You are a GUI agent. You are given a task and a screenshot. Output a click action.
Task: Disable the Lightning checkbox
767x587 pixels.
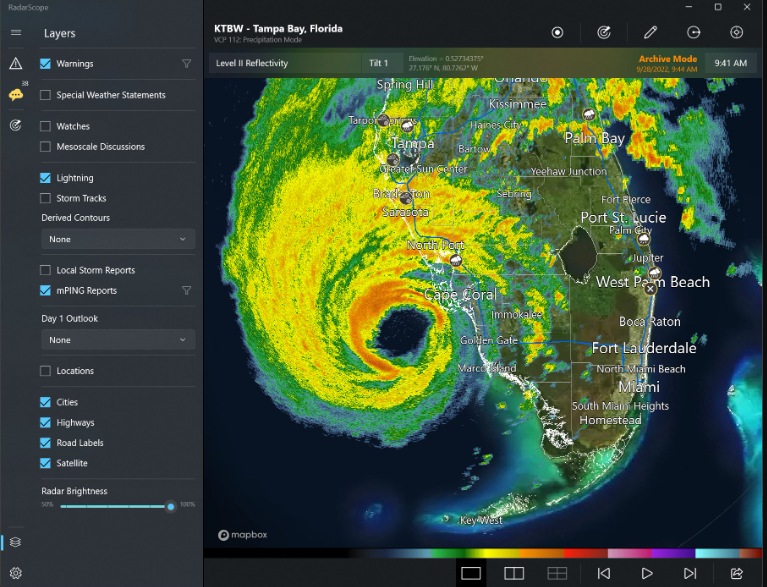[x=45, y=178]
